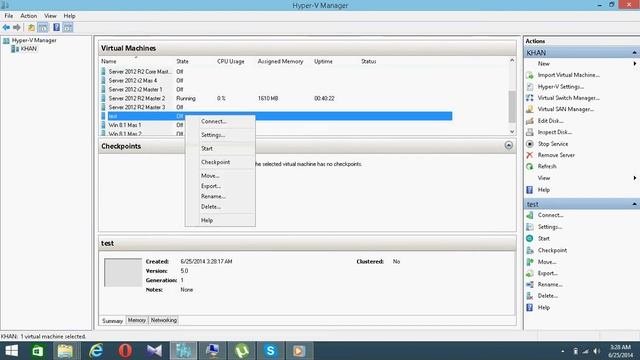This screenshot has width=640, height=360.
Task: Open Settings in test actions section
Action: pos(549,227)
